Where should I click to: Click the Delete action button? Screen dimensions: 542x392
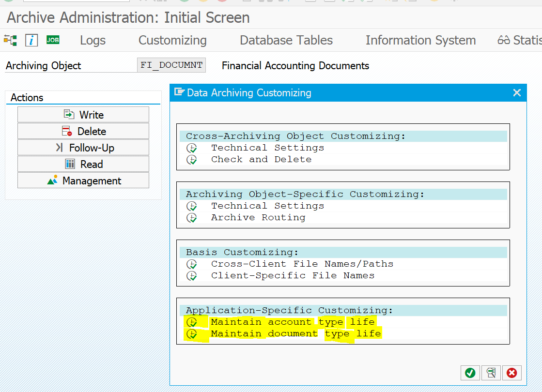click(83, 131)
